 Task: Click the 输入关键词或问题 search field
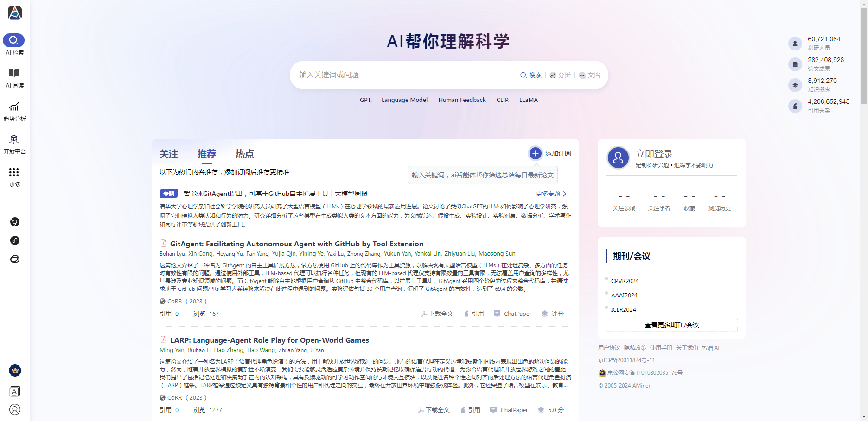point(403,75)
